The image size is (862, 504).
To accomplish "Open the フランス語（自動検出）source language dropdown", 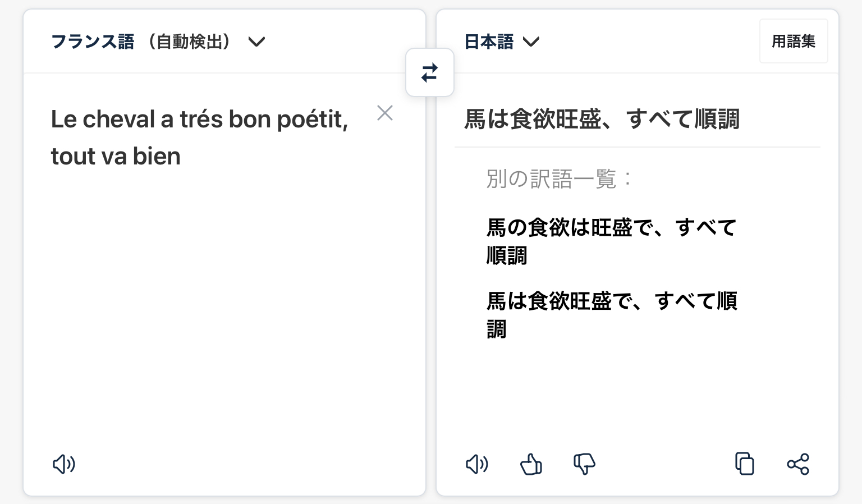I will point(158,42).
